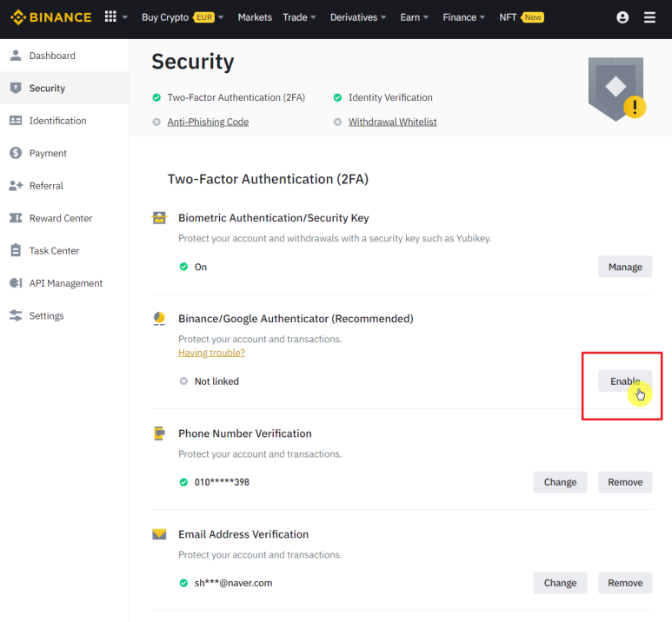Expand the Trade dropdown menu
The width and height of the screenshot is (672, 622).
tap(299, 17)
